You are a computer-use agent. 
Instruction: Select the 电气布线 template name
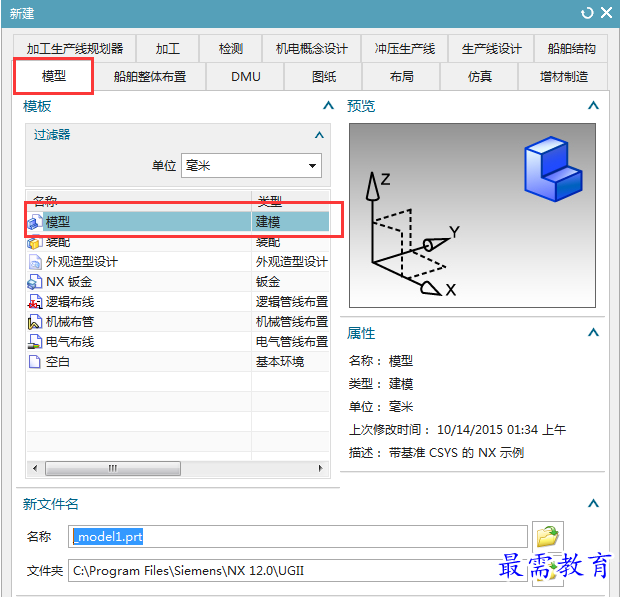coord(70,342)
